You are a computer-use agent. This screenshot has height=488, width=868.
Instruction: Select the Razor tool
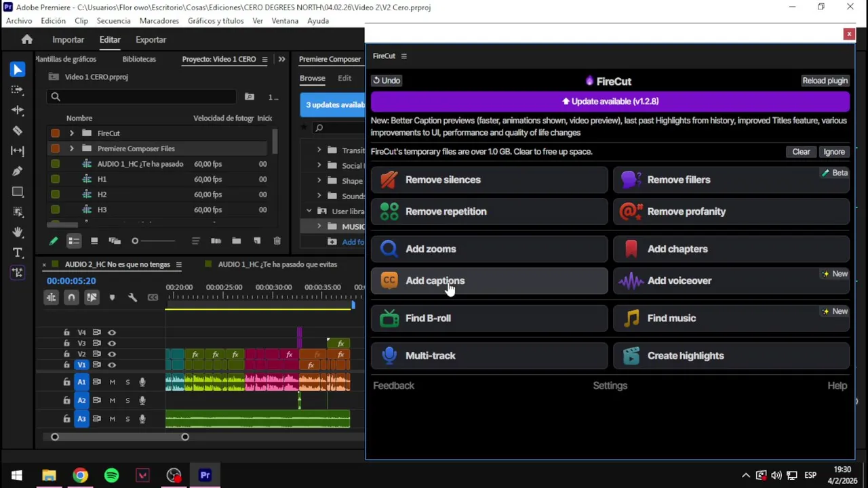tap(18, 130)
